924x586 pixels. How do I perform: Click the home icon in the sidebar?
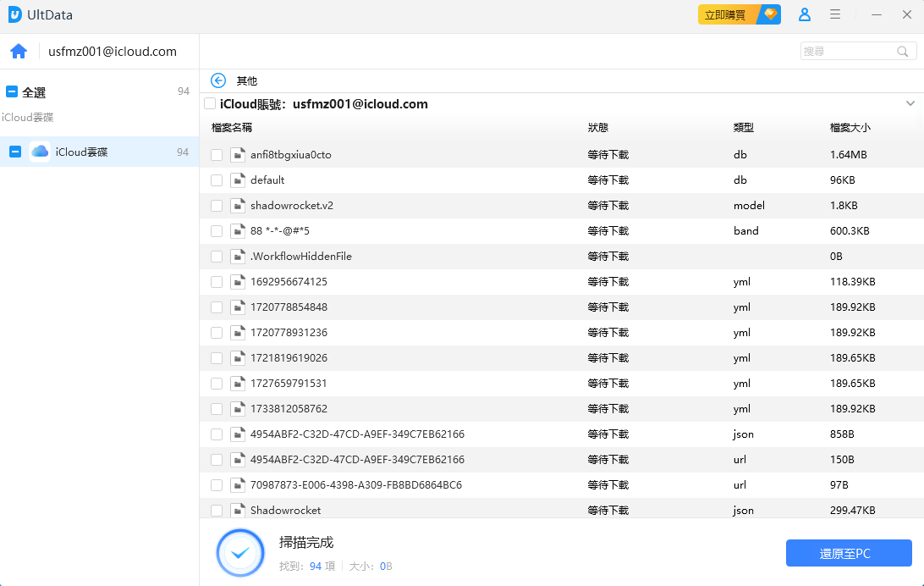19,51
